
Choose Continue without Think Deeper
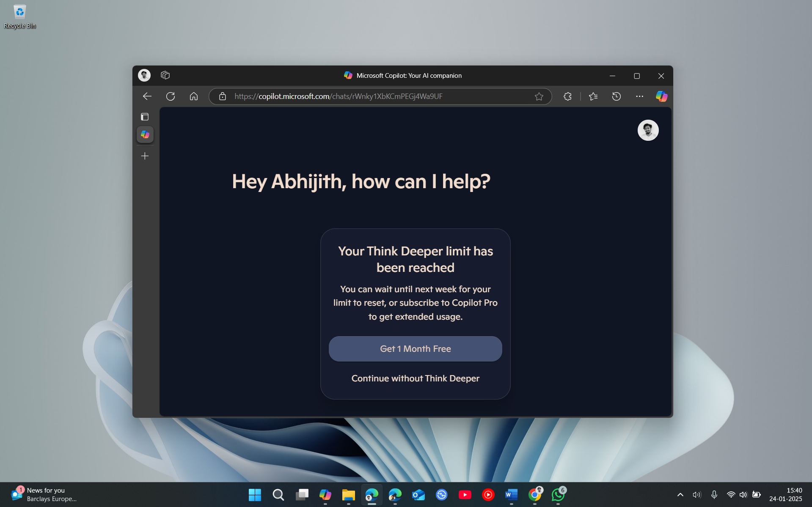pyautogui.click(x=415, y=378)
